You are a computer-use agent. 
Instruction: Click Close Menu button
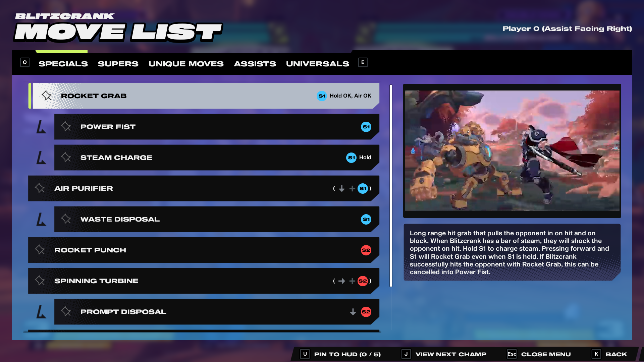(x=539, y=354)
